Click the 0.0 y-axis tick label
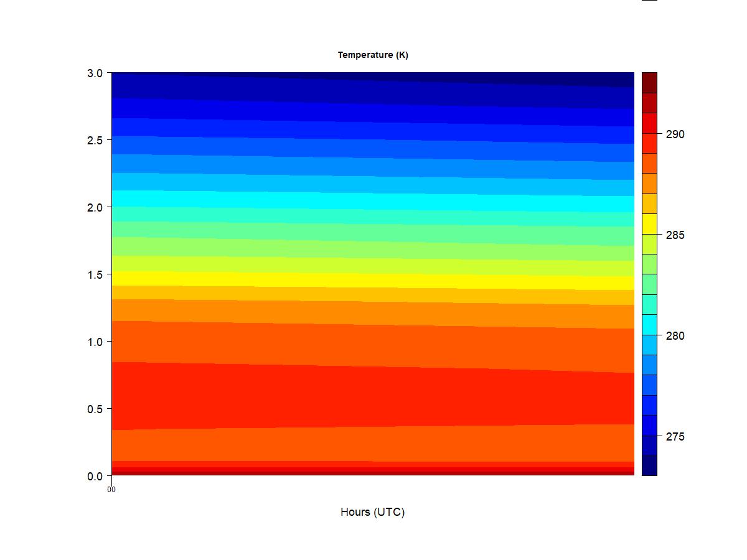Screen dimensions: 747x560 tap(95, 476)
